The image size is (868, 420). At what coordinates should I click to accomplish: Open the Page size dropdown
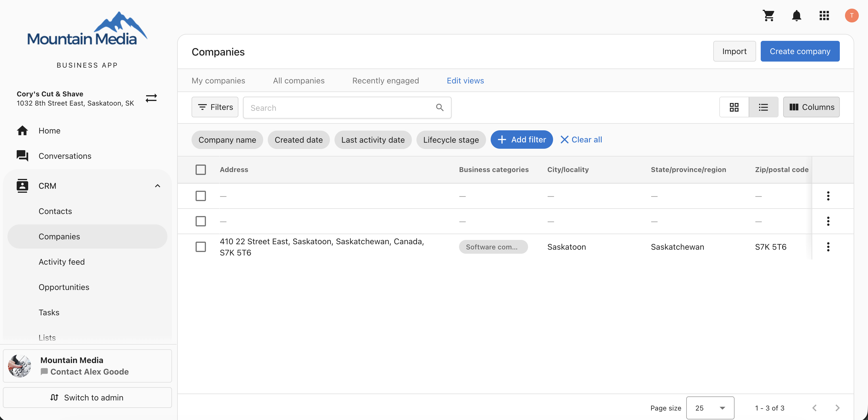[710, 408]
